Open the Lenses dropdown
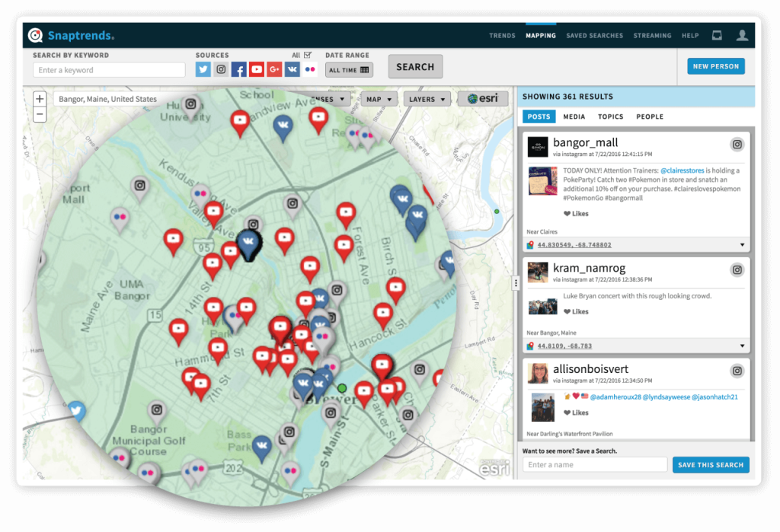This screenshot has width=780, height=532. (329, 98)
